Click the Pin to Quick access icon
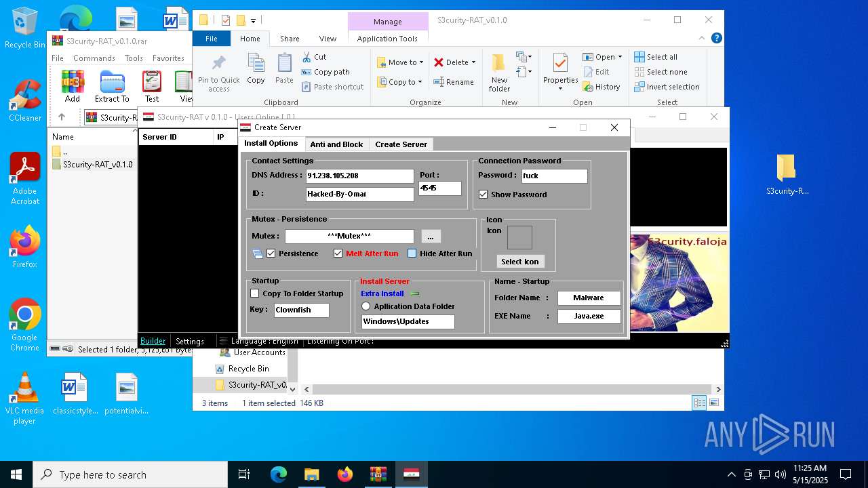 tap(218, 64)
